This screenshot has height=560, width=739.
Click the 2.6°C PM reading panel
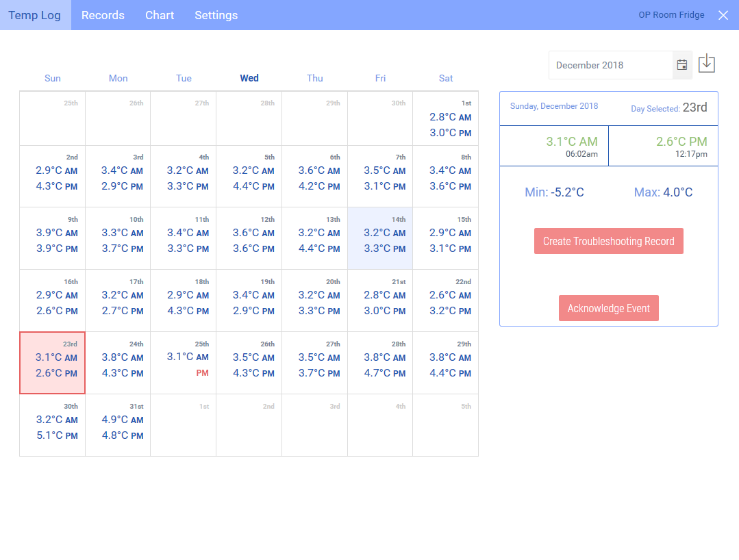pos(662,146)
